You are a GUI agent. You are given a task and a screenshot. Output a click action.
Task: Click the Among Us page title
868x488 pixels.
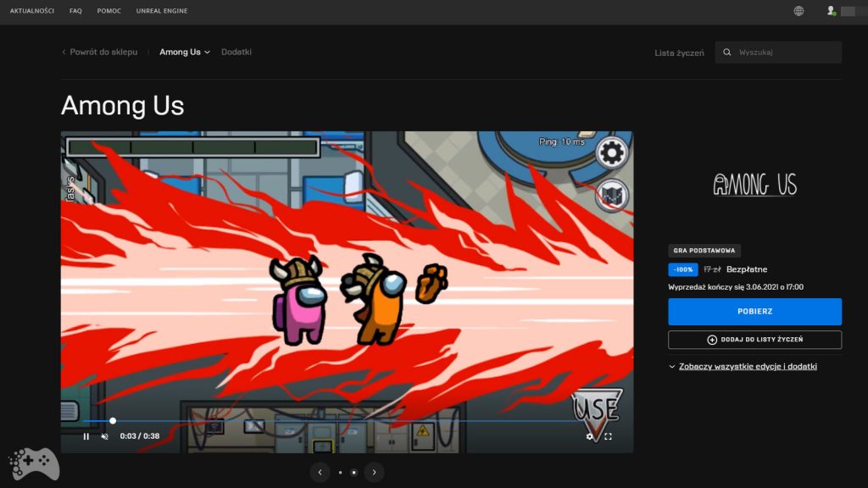(x=122, y=105)
